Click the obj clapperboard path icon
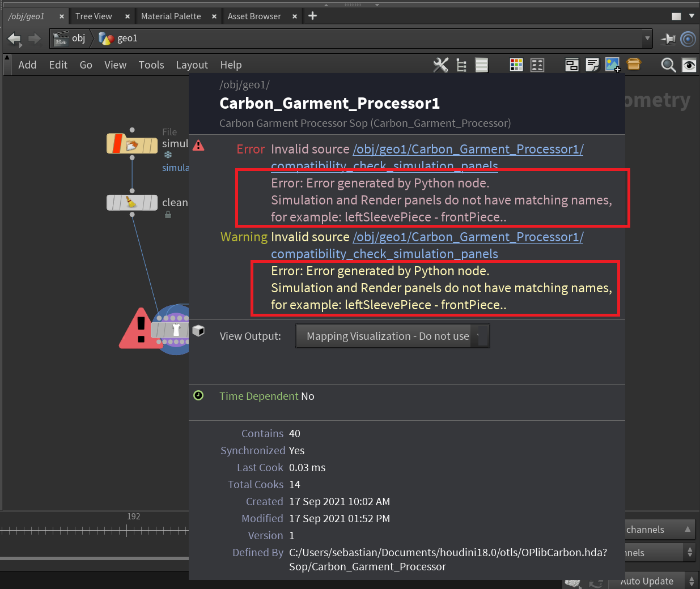The width and height of the screenshot is (700, 589). tap(61, 39)
